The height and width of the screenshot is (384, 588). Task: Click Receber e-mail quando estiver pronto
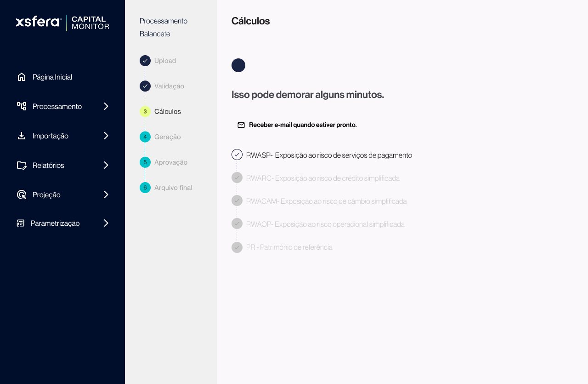(x=303, y=125)
